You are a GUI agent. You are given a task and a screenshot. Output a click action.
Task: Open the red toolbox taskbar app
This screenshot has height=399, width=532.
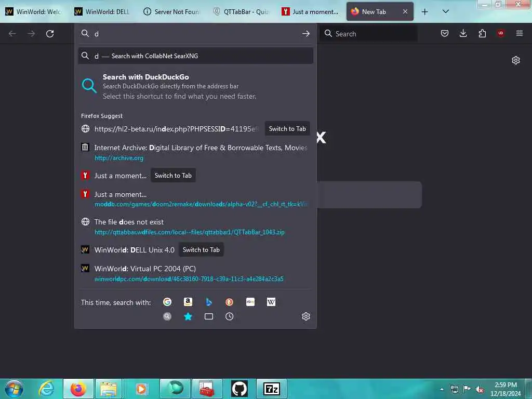pyautogui.click(x=207, y=389)
